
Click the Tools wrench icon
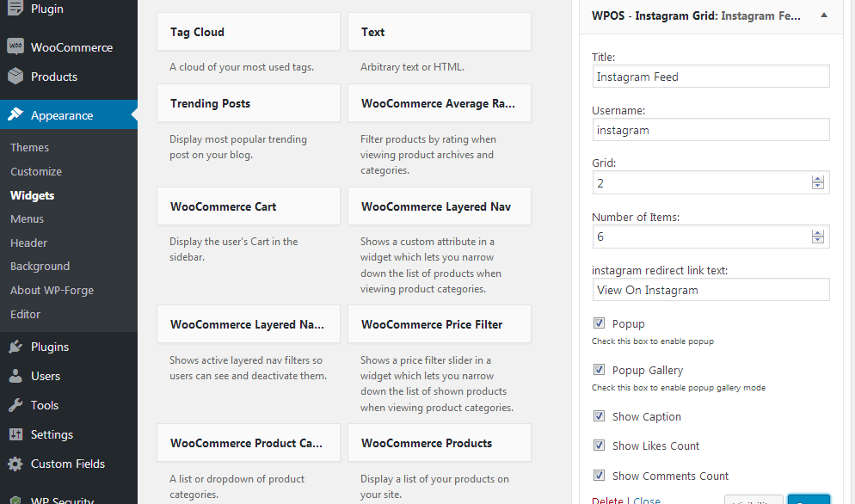pos(15,405)
